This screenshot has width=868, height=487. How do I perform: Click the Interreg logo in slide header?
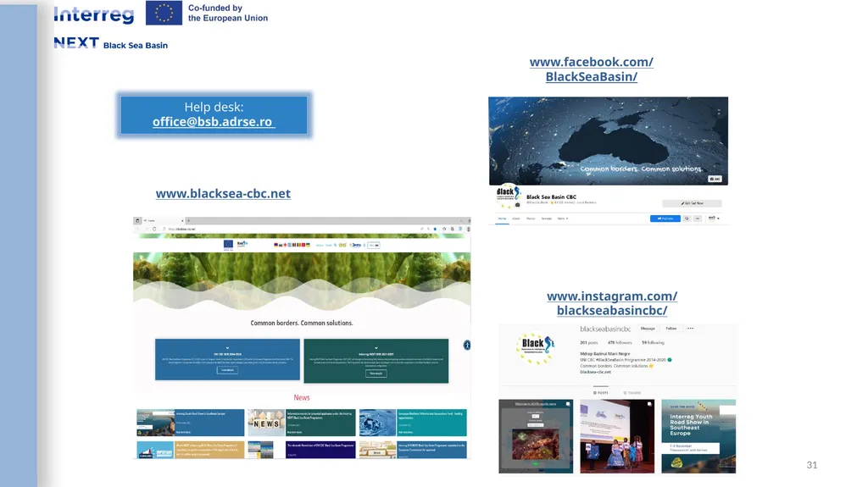point(94,15)
